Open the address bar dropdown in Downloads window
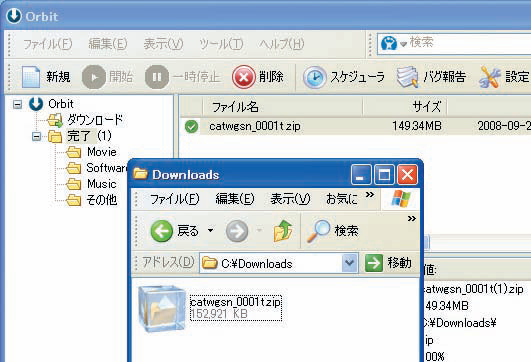Image resolution: width=531 pixels, height=362 pixels. click(349, 263)
